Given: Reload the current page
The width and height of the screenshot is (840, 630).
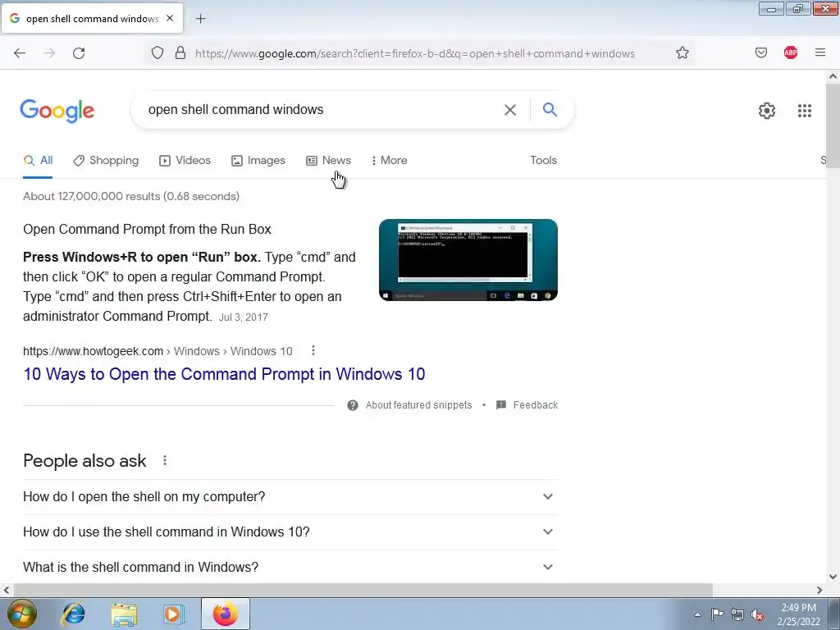Looking at the screenshot, I should point(79,53).
